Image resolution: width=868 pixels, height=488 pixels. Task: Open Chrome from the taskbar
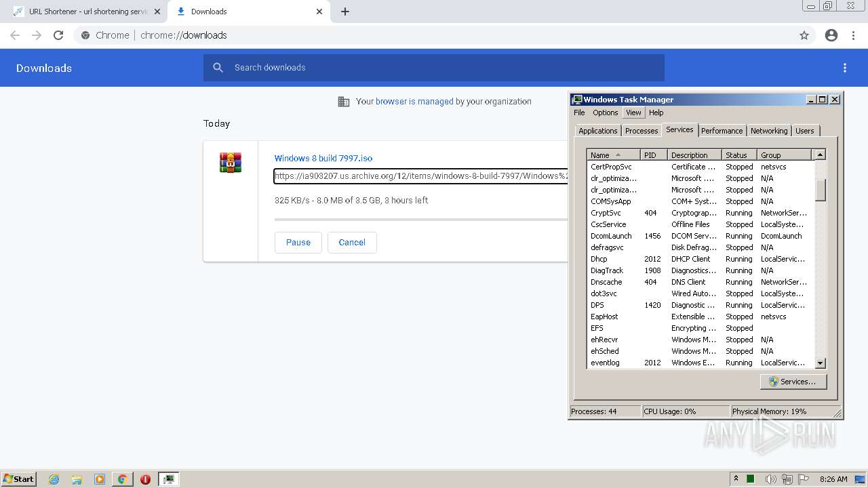[123, 479]
